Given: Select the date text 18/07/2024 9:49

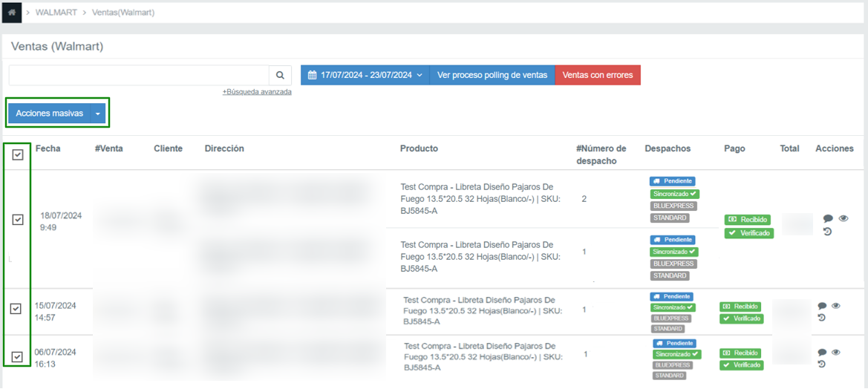Looking at the screenshot, I should click(x=61, y=221).
